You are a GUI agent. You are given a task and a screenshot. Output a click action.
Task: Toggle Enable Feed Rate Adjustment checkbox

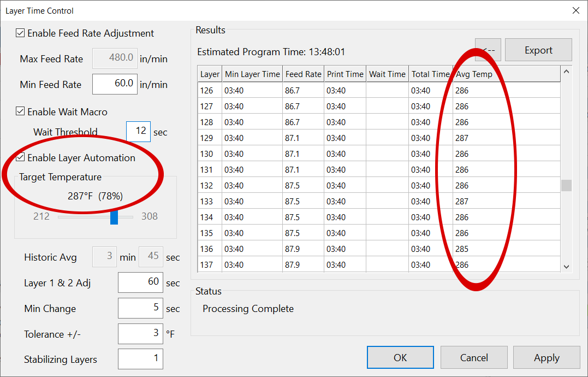(21, 33)
